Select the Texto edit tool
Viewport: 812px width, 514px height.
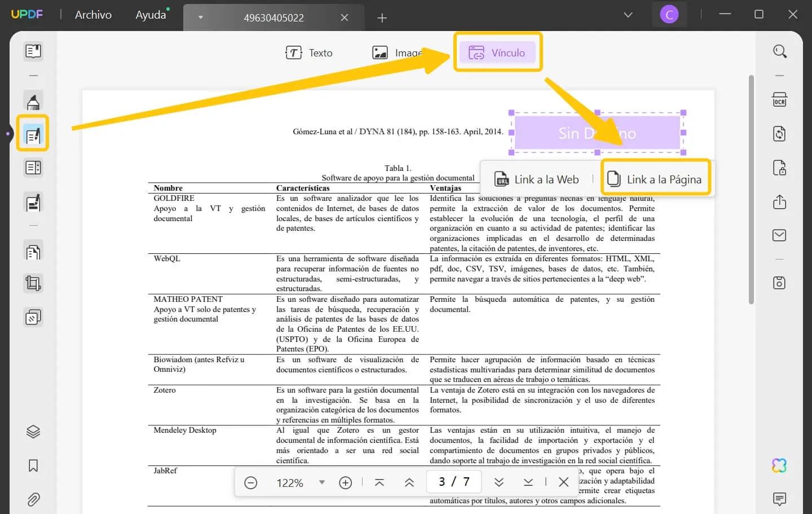(309, 53)
